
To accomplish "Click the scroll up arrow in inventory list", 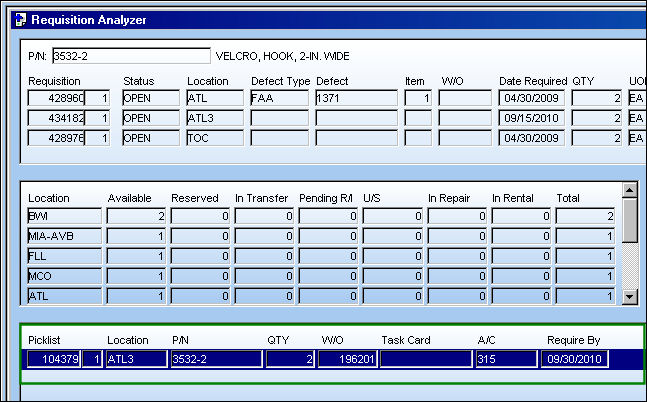I will [630, 190].
